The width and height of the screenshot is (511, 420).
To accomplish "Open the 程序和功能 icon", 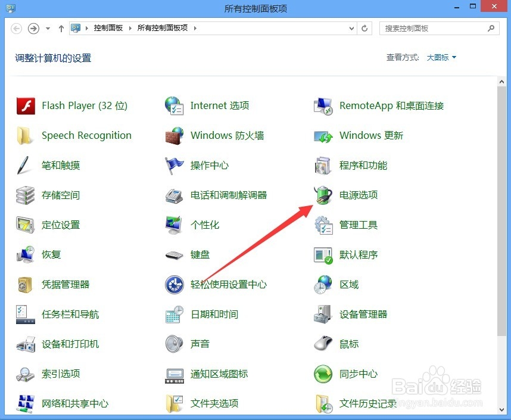I will pyautogui.click(x=323, y=166).
